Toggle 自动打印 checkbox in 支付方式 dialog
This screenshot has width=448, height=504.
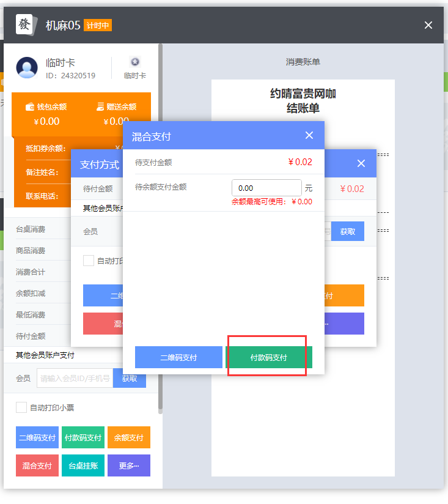point(88,261)
